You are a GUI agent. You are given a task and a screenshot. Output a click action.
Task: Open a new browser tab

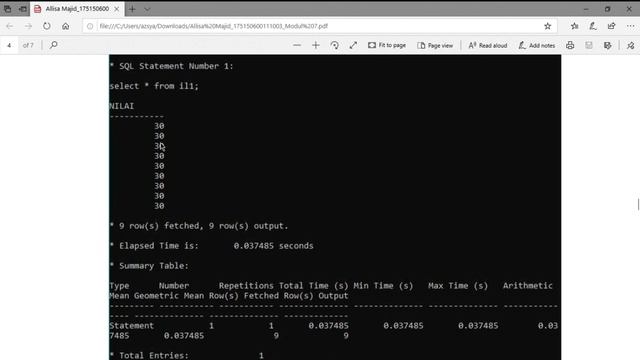132,9
